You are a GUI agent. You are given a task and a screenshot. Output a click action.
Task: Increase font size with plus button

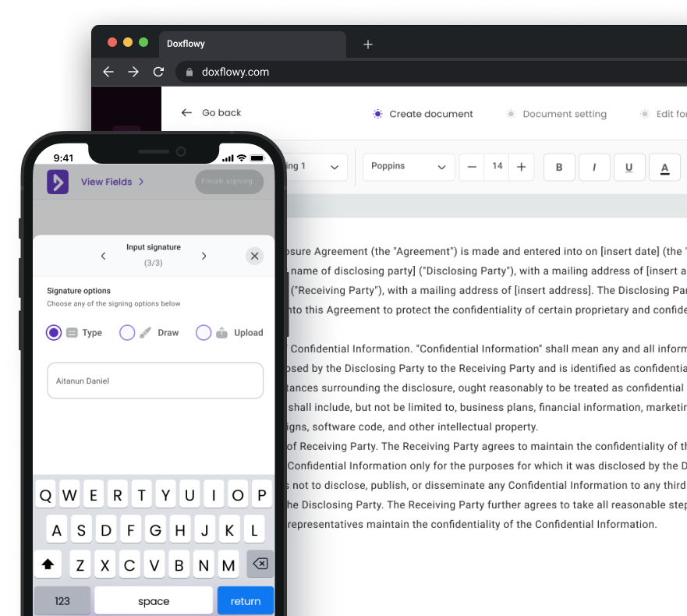click(x=522, y=167)
